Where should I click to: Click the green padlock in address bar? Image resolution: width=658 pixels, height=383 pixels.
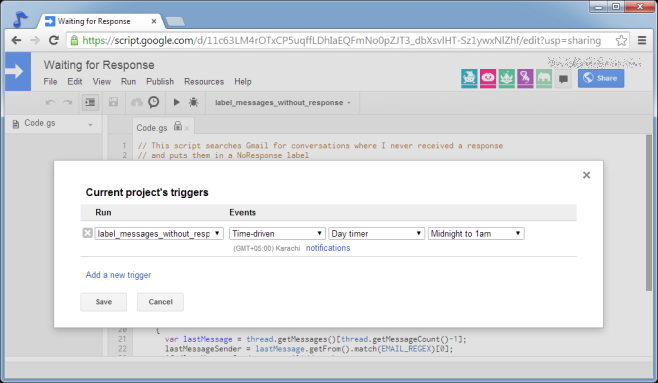(74, 40)
